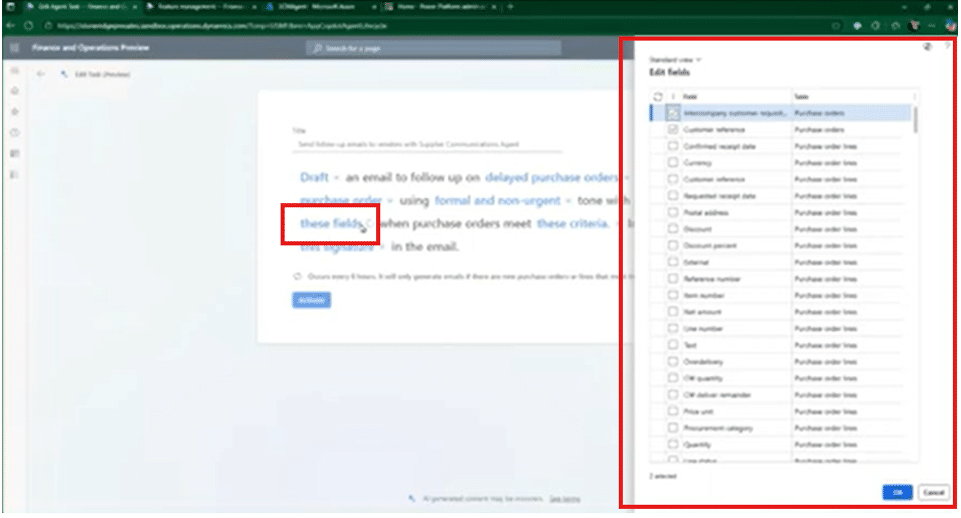961x518 pixels.
Task: Toggle Intercompany customer requisition checkbox
Action: [673, 113]
